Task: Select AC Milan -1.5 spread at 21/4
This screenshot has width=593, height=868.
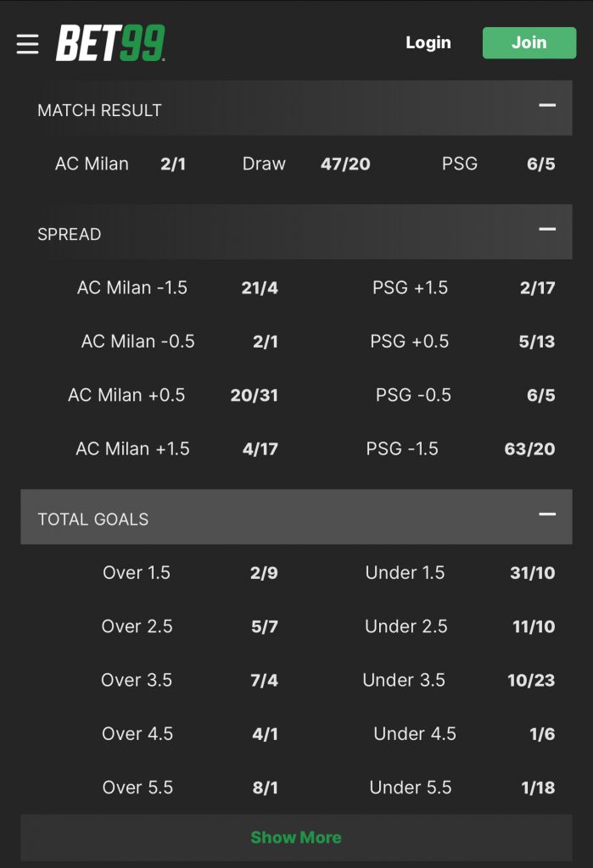Action: coord(177,288)
